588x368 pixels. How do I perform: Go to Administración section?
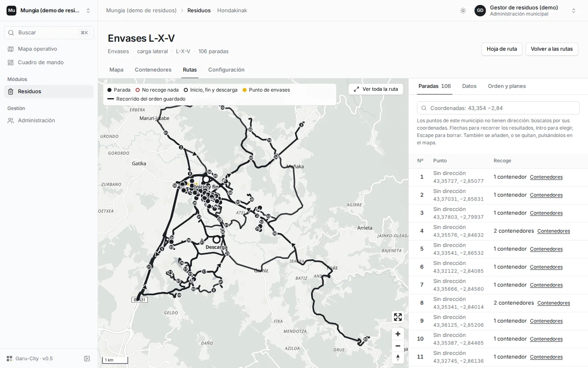coord(49,121)
